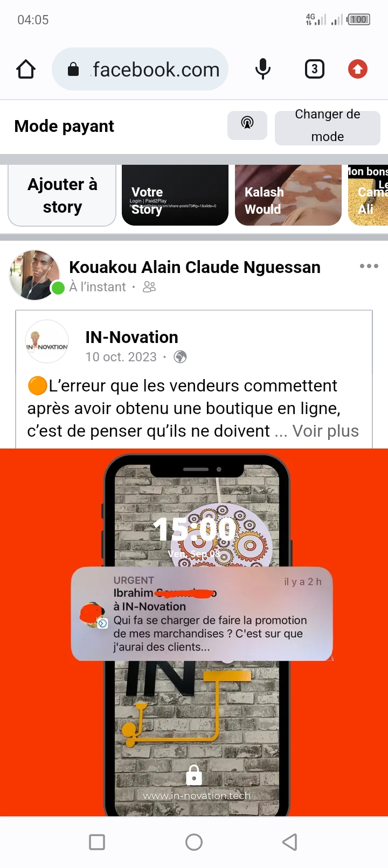Open the phone mockup post image
Screen dimensions: 388x868
click(x=194, y=633)
